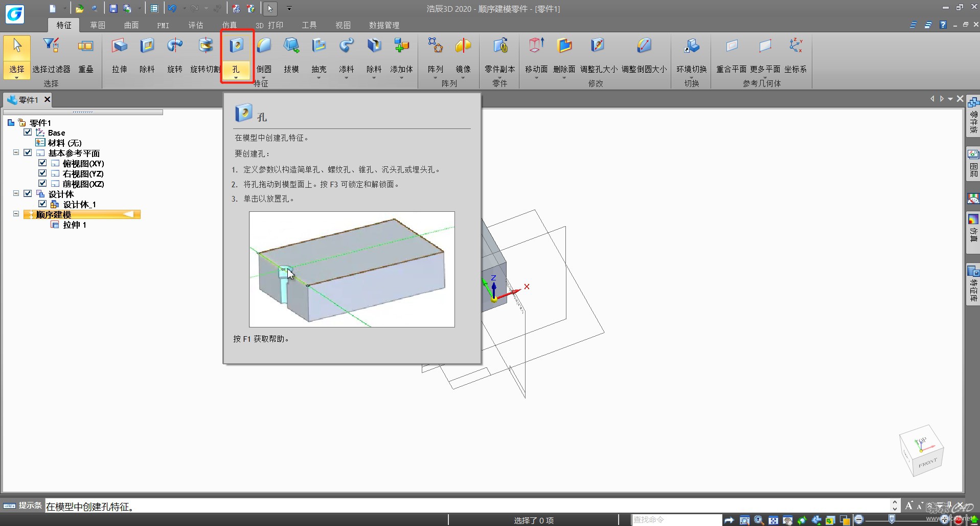Click the zoom out minus button by slider
The image size is (980, 526).
tap(859, 520)
